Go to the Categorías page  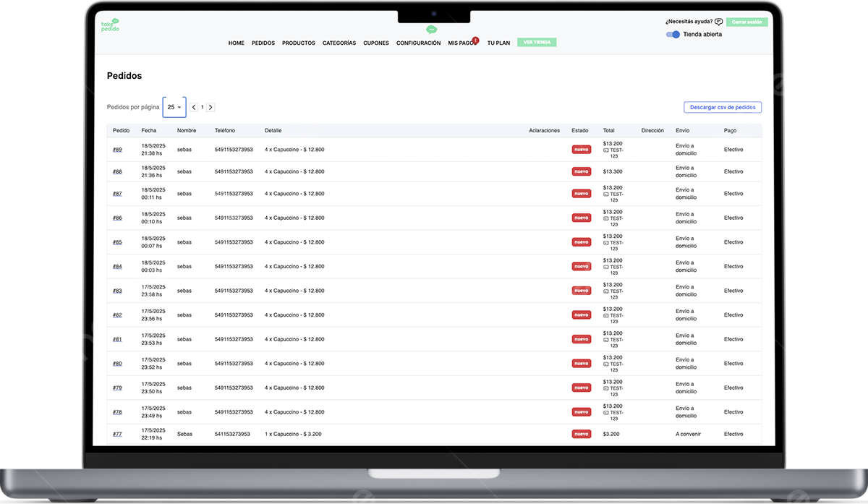click(x=339, y=43)
